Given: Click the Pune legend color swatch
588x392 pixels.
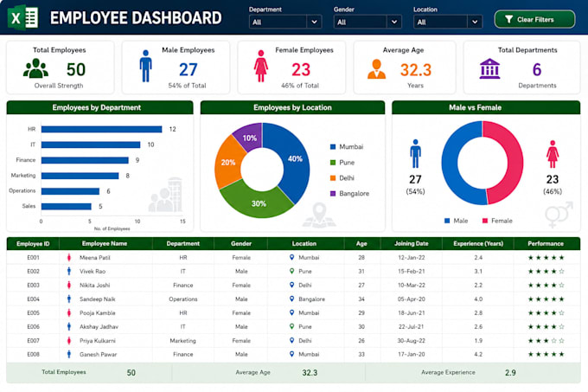Looking at the screenshot, I should [x=333, y=163].
